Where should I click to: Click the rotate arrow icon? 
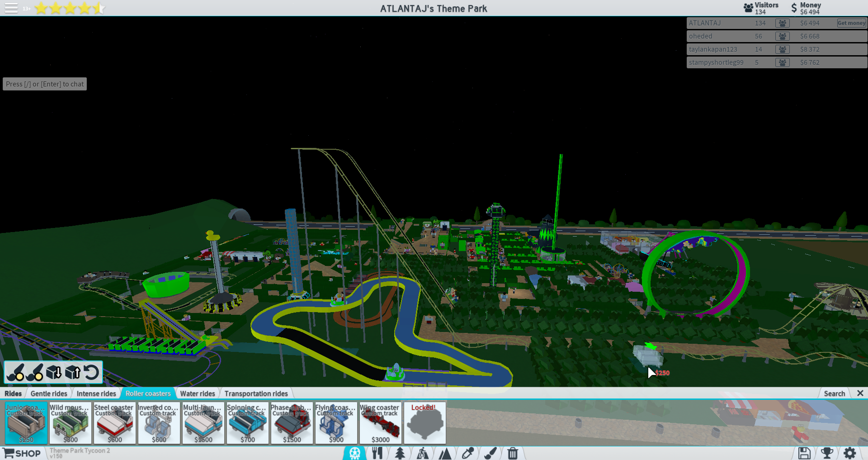(91, 372)
